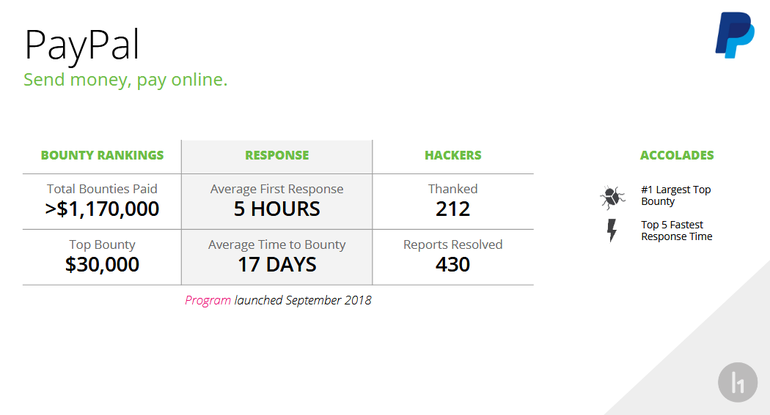The height and width of the screenshot is (415, 770).
Task: Click the Accolades heading
Action: [677, 156]
